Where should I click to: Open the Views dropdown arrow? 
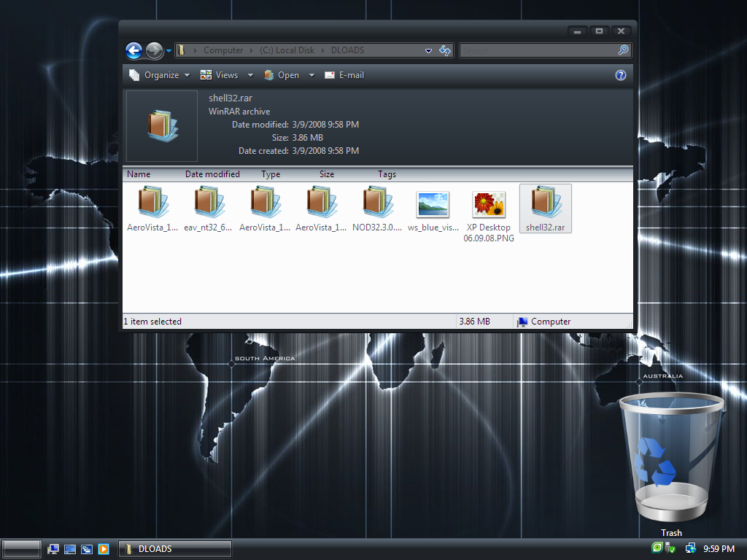pyautogui.click(x=250, y=75)
